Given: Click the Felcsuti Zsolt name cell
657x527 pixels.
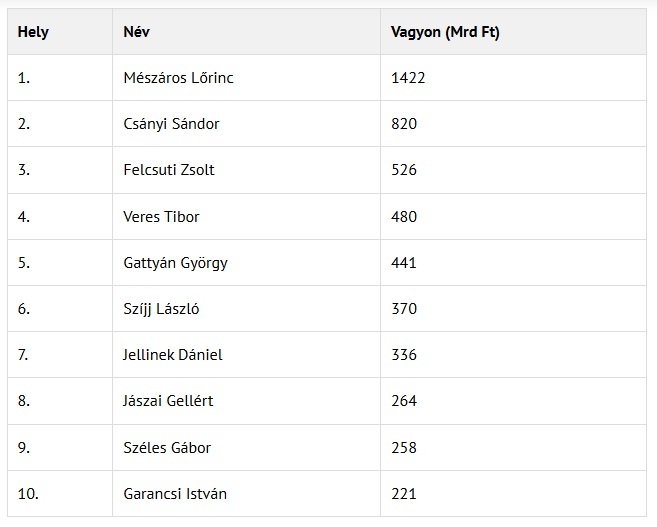Looking at the screenshot, I should click(x=168, y=170).
